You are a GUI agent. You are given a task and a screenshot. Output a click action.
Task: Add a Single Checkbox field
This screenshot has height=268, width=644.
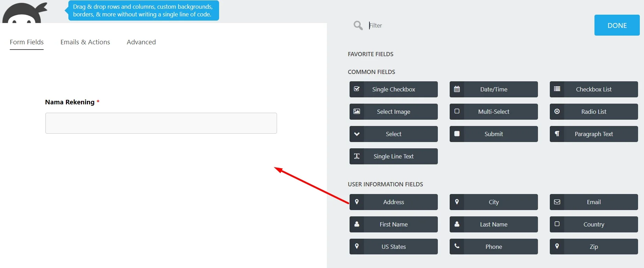coord(394,89)
